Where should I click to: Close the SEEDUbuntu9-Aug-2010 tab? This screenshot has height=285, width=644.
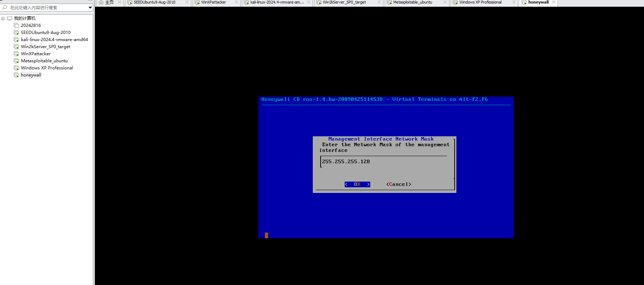click(187, 2)
